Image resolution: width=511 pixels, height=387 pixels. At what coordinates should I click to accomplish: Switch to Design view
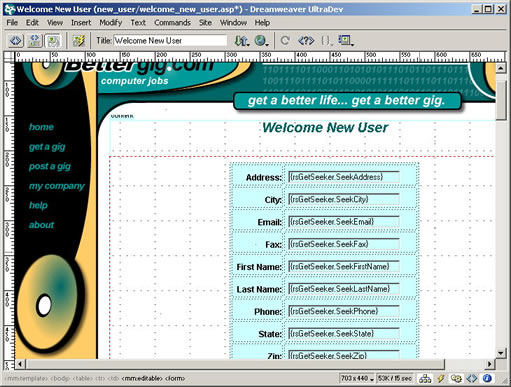click(x=53, y=41)
